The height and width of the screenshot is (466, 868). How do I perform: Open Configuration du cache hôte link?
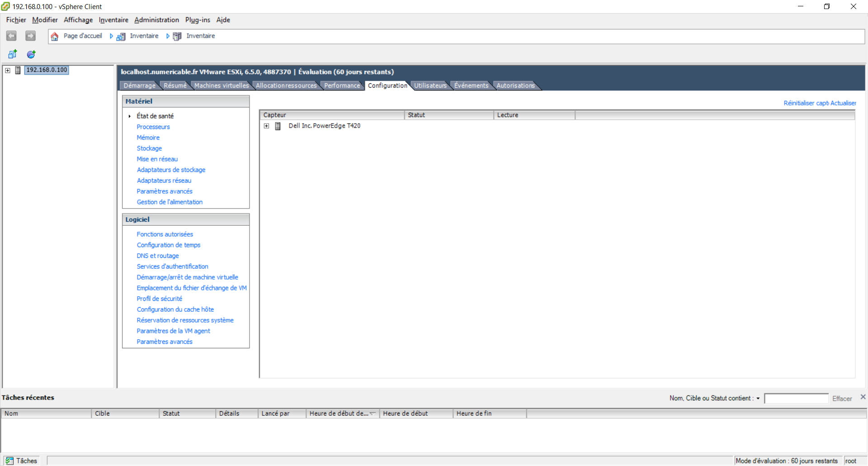[175, 309]
